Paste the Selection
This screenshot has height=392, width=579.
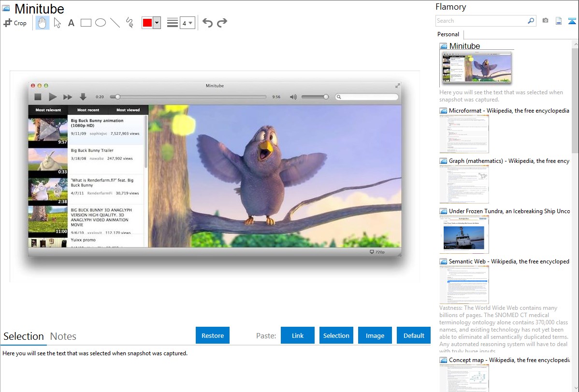(x=336, y=335)
